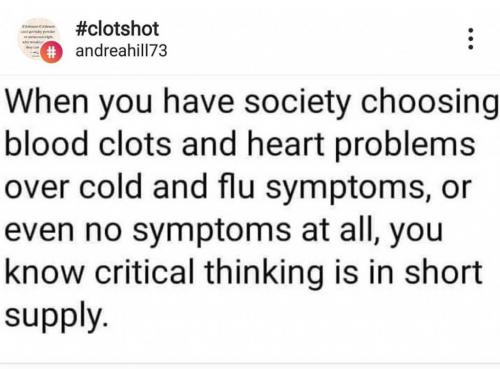The height and width of the screenshot is (369, 500).
Task: Click the word "even" starting the fourth line
Action: [x=39, y=230]
